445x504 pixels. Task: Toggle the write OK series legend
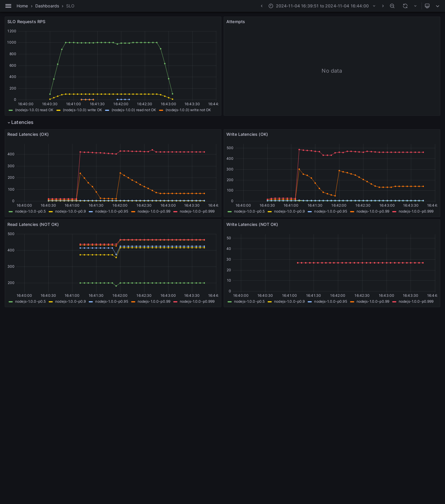tap(82, 110)
